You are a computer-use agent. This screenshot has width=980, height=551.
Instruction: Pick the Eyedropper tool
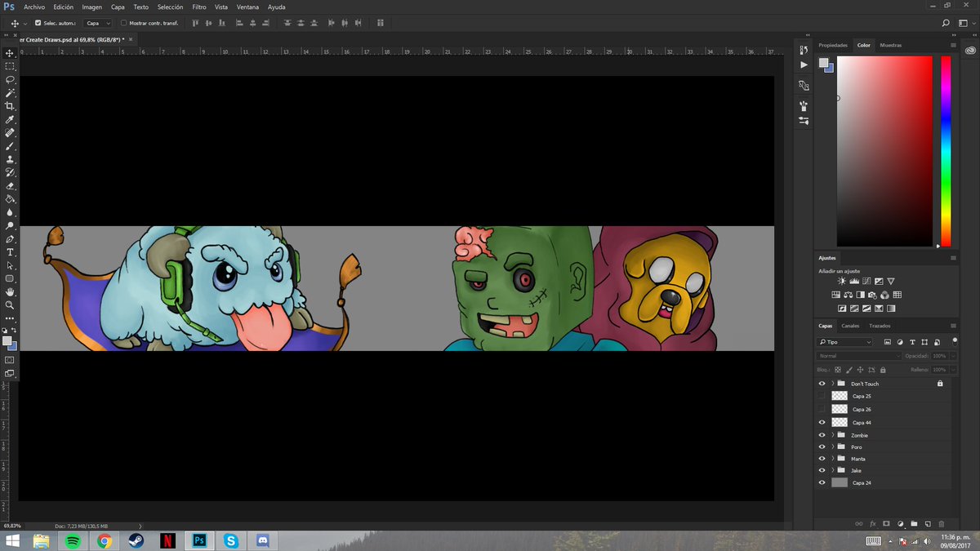pyautogui.click(x=10, y=120)
